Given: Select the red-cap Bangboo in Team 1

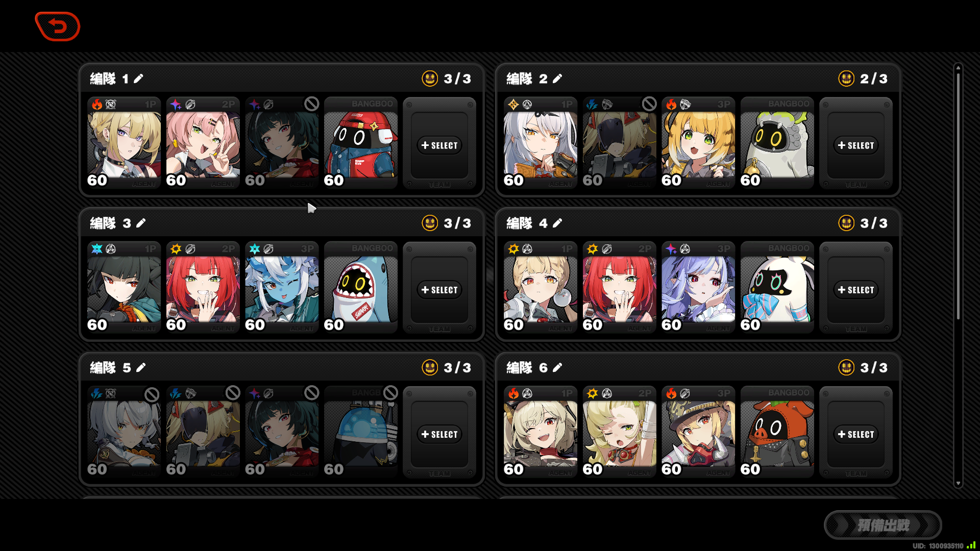Looking at the screenshot, I should tap(360, 143).
